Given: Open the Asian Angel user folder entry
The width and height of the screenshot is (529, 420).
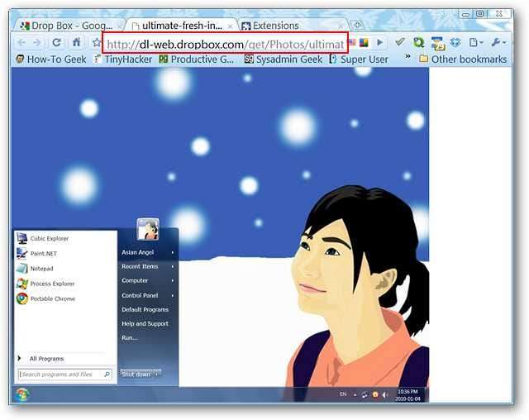Looking at the screenshot, I should tap(148, 252).
